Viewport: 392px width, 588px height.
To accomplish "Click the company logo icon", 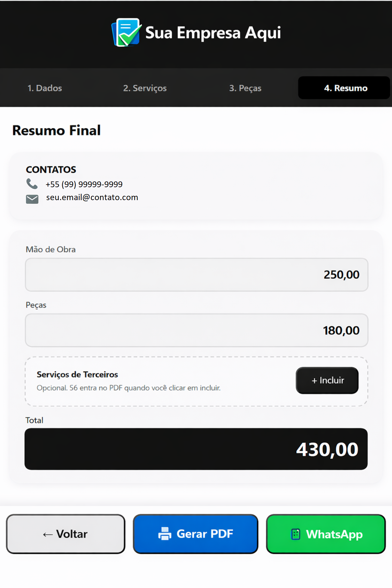I will [x=126, y=32].
